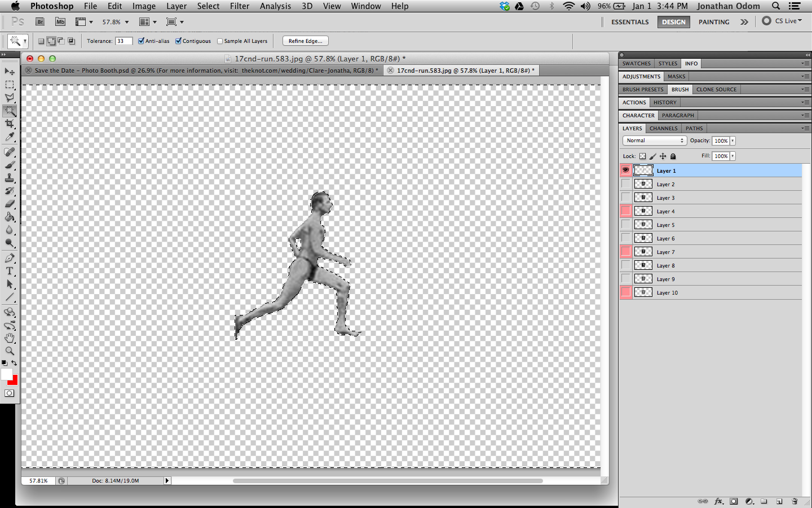
Task: Open the Fill percentage dropdown
Action: click(x=732, y=156)
